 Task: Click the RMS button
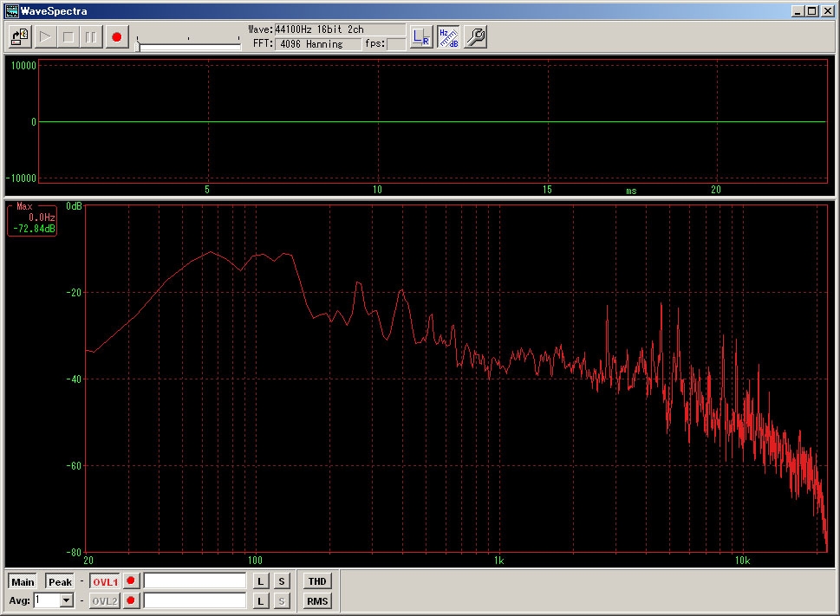coord(317,600)
